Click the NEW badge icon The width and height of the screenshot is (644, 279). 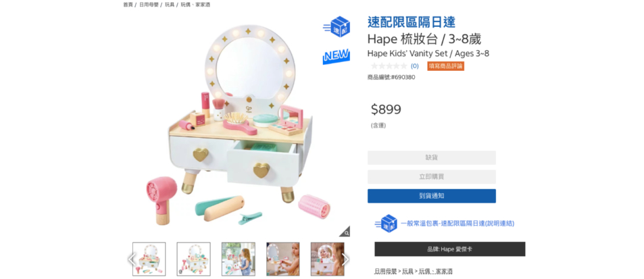337,56
